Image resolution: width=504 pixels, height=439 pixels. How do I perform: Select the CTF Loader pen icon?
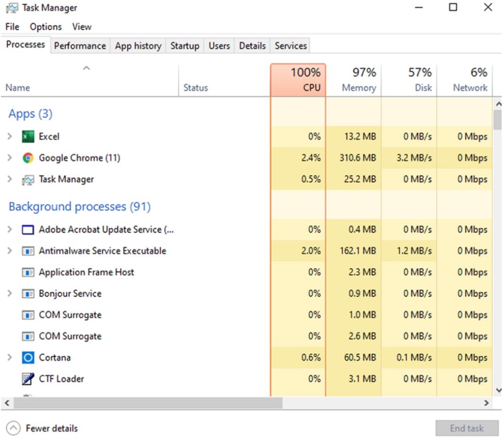[28, 379]
